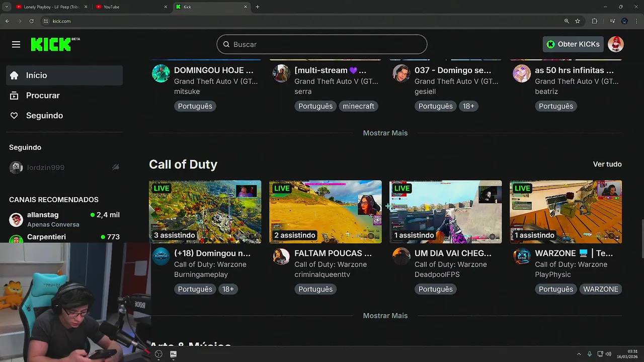644x362 pixels.
Task: Click the zoom magnifier icon in address bar
Action: click(567, 21)
